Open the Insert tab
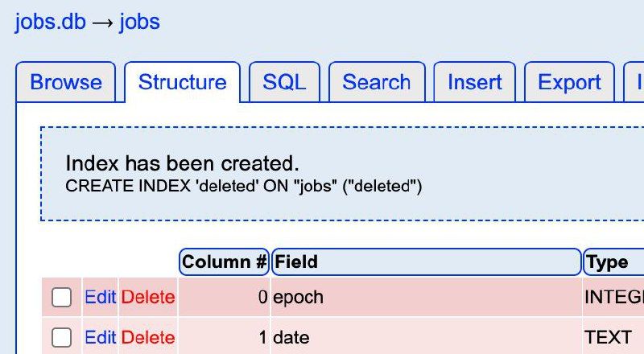Viewport: 644px width, 354px height. (x=474, y=82)
